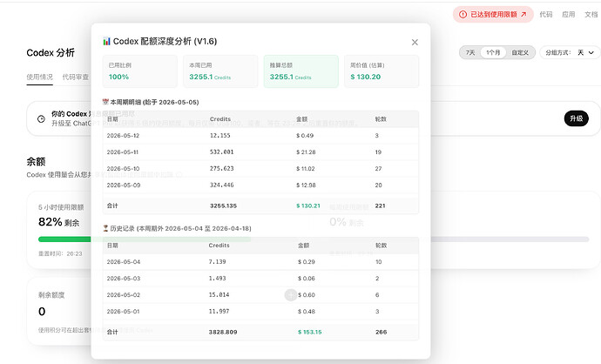The width and height of the screenshot is (601, 364).
Task: Click history total credits 3828.809
Action: (223, 332)
